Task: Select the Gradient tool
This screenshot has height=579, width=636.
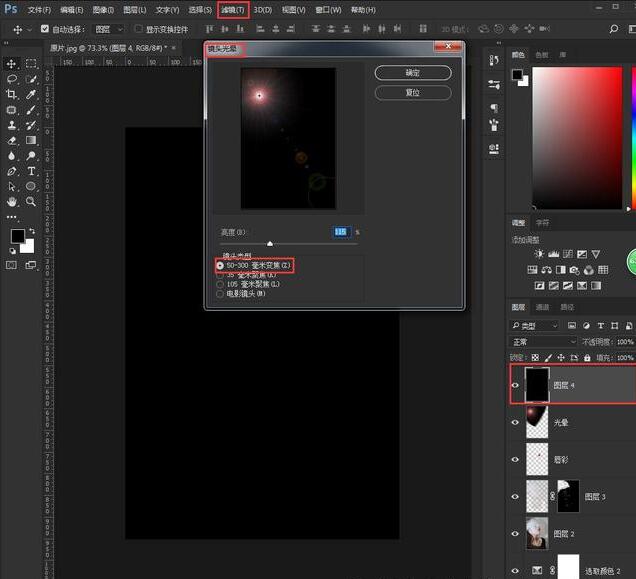Action: [x=31, y=140]
